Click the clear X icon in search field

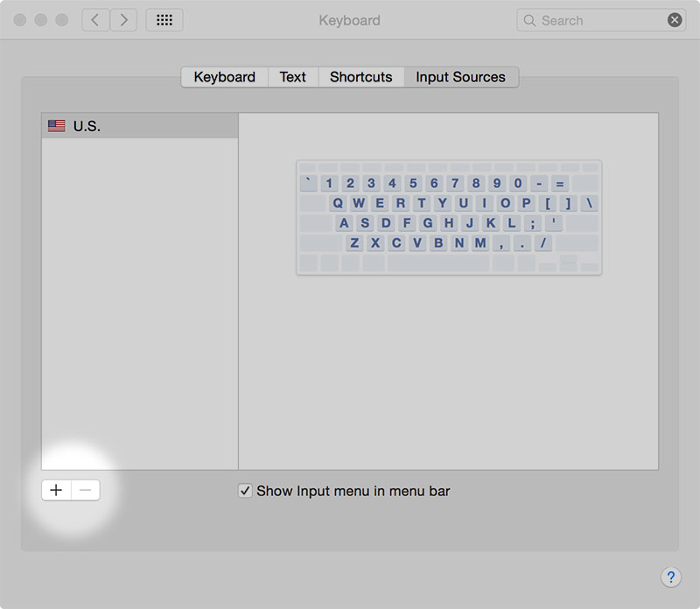point(673,20)
